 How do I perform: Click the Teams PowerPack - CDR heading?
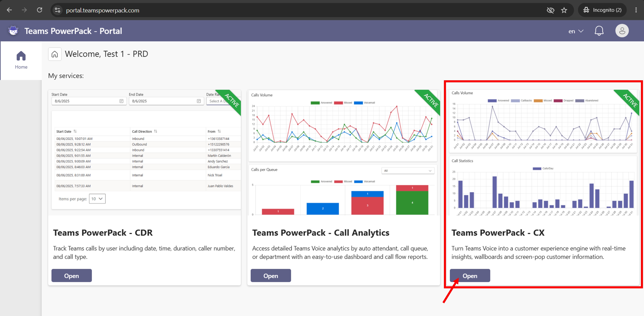point(103,233)
